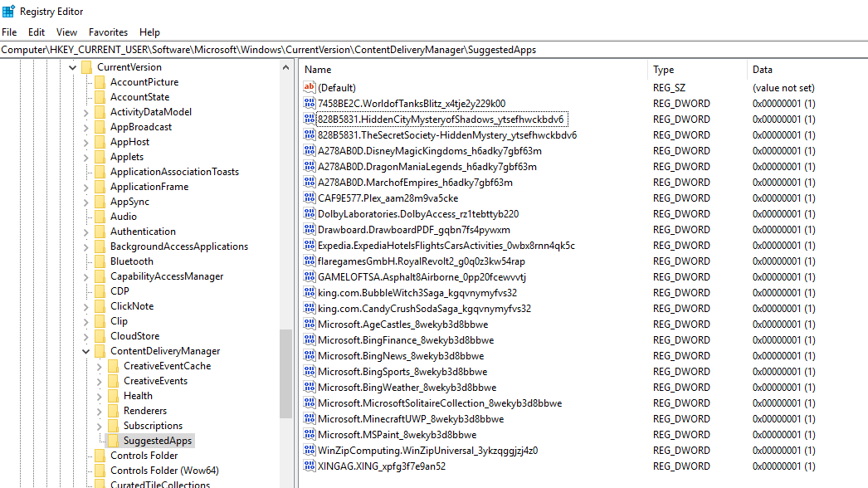Click DWORD icon for MarchofEmpires value
The width and height of the screenshot is (868, 488).
(x=310, y=182)
